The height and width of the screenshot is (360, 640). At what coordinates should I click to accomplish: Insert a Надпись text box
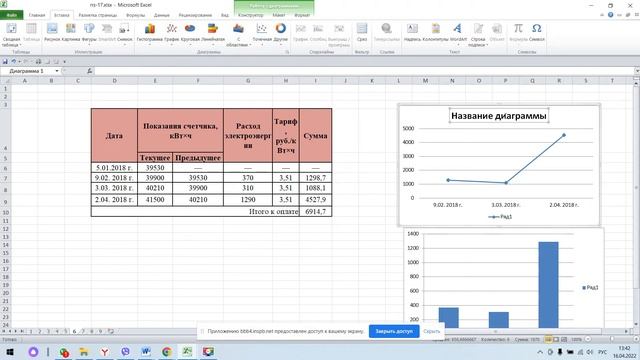click(412, 32)
